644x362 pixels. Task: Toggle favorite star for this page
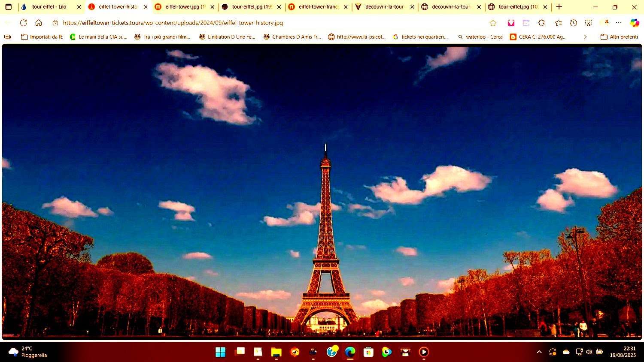(493, 23)
